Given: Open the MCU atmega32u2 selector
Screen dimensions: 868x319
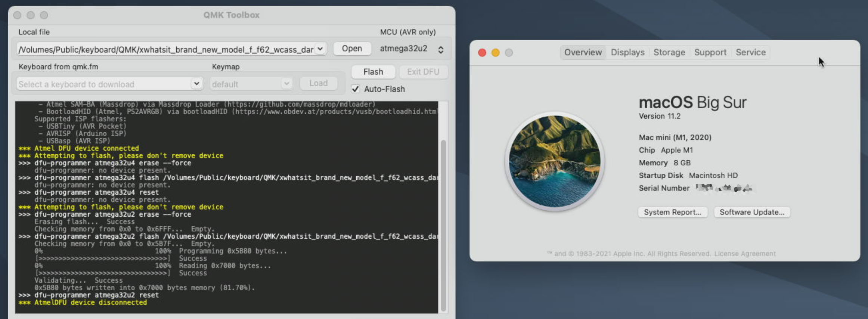Looking at the screenshot, I should pyautogui.click(x=441, y=50).
